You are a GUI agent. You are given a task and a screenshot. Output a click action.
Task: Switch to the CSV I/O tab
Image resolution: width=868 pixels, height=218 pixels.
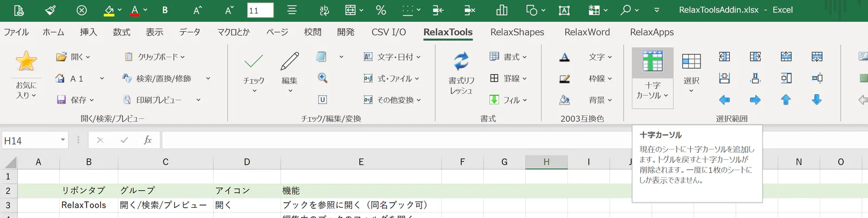click(388, 32)
